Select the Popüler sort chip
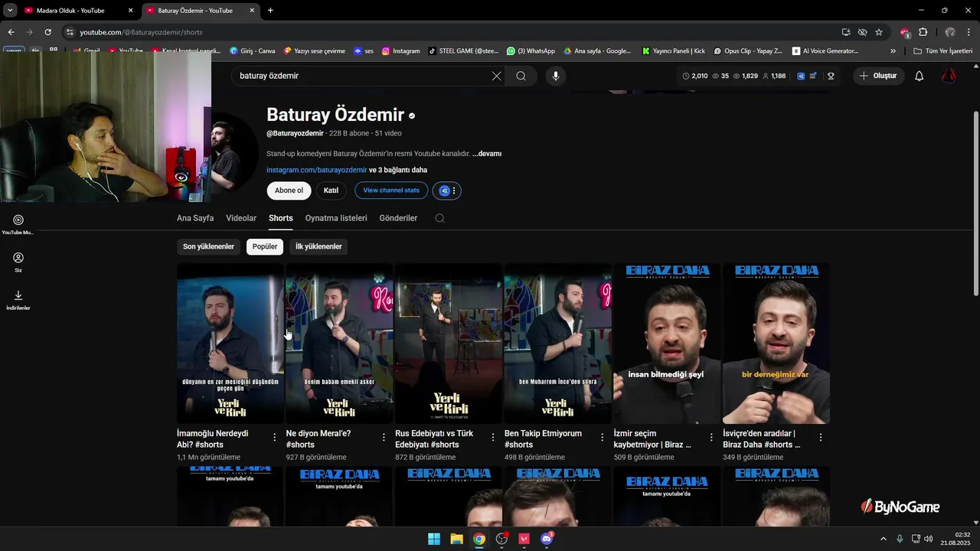This screenshot has width=980, height=551. (265, 246)
